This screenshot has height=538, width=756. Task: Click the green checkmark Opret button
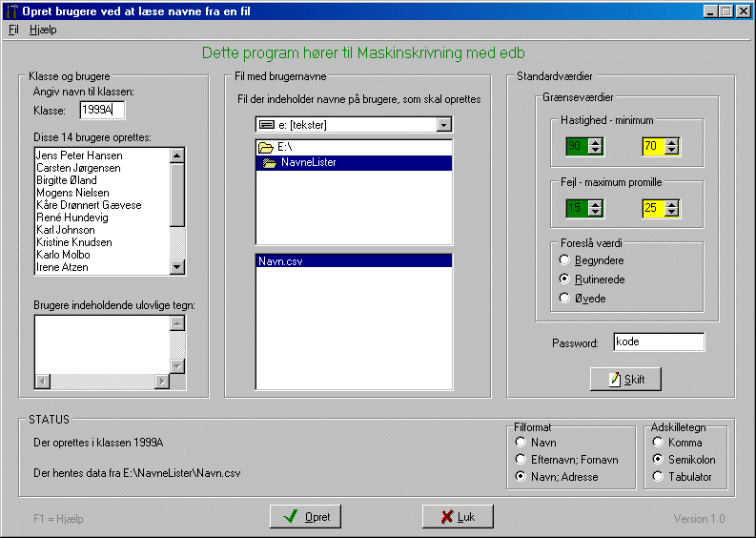point(306,516)
